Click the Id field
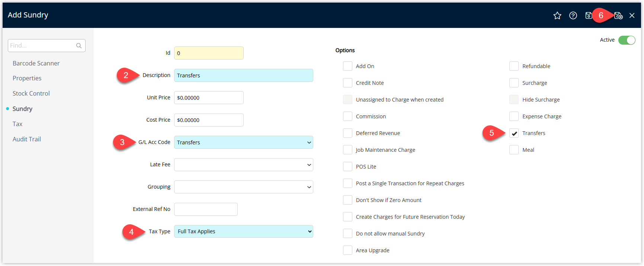644x266 pixels. (x=209, y=53)
